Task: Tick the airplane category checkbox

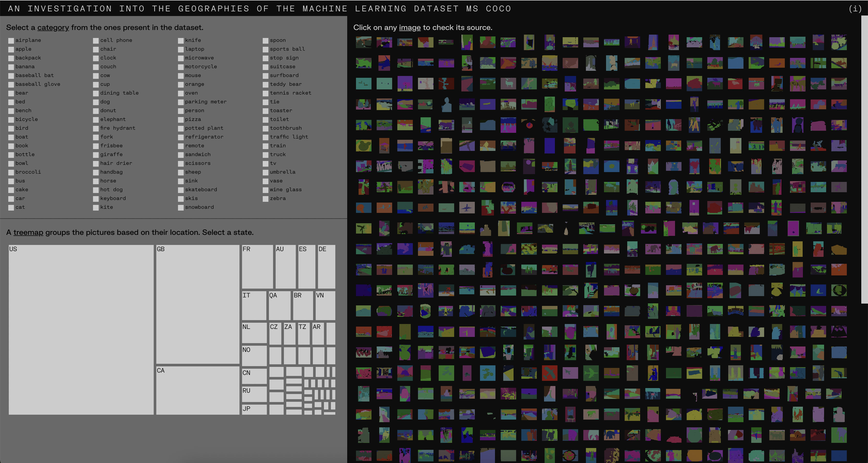Action: (x=11, y=41)
